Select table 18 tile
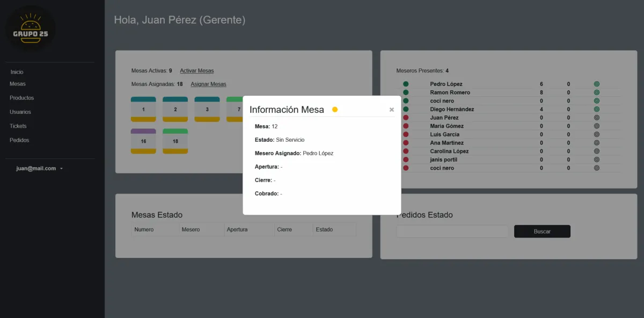 [x=175, y=141]
